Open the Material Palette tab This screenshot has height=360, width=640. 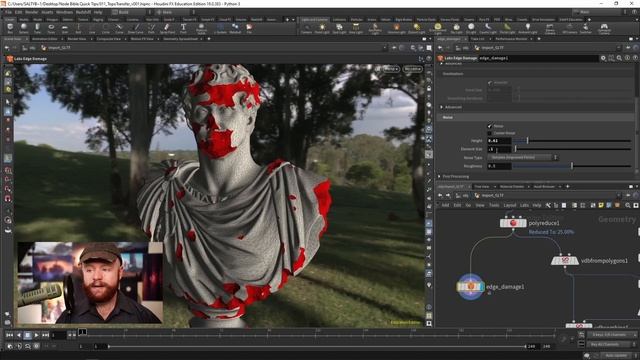coord(512,187)
